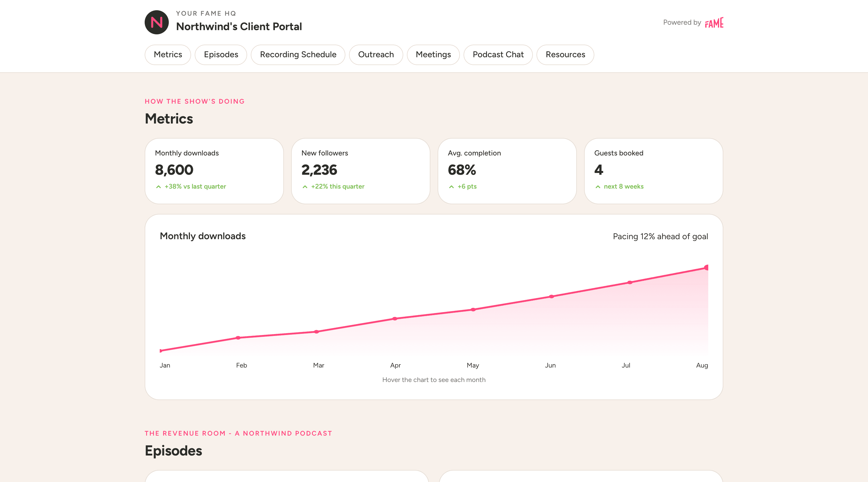Click the Jun data point on chart
Screen dimensions: 868x482
point(552,297)
